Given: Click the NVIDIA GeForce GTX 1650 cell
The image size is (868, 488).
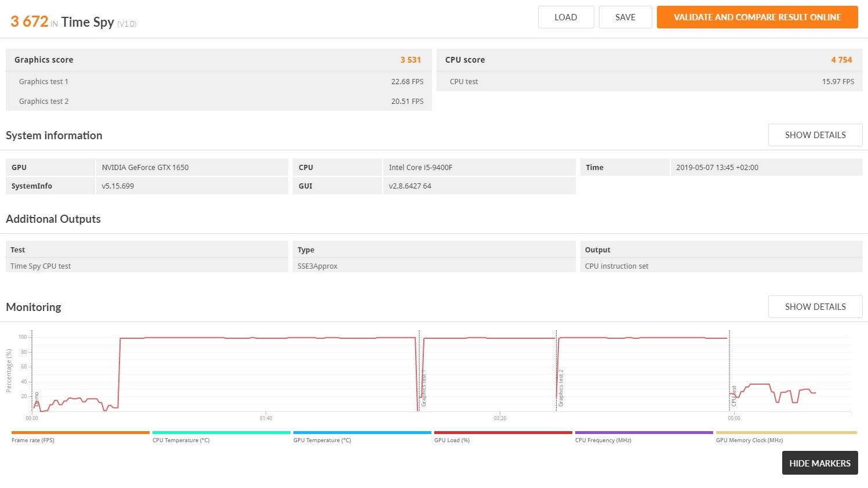Looking at the screenshot, I should [192, 167].
